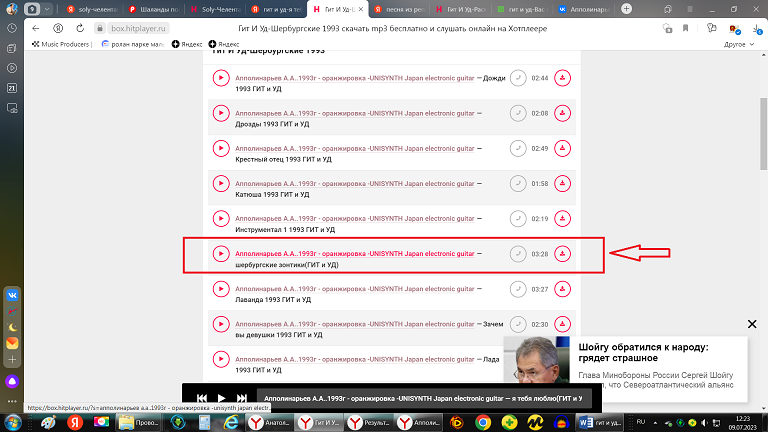Open Windows Start button
The width and height of the screenshot is (768, 432).
click(12, 422)
